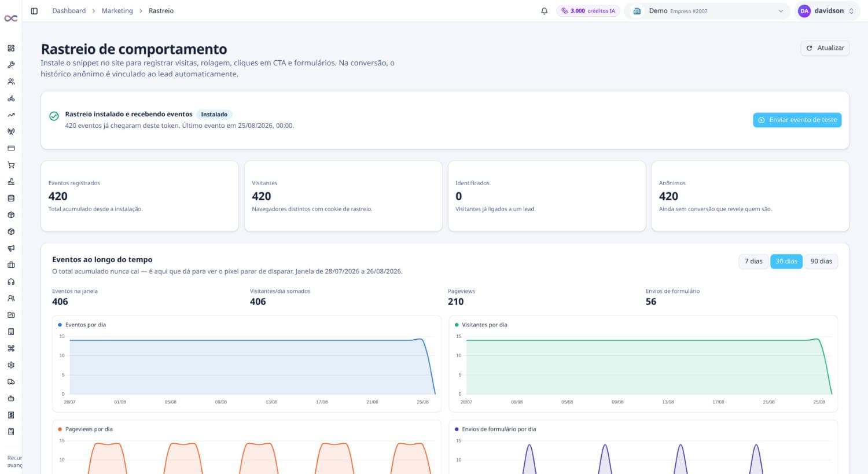The image size is (868, 474).
Task: Click the Atualizar refresh button
Action: pos(825,48)
